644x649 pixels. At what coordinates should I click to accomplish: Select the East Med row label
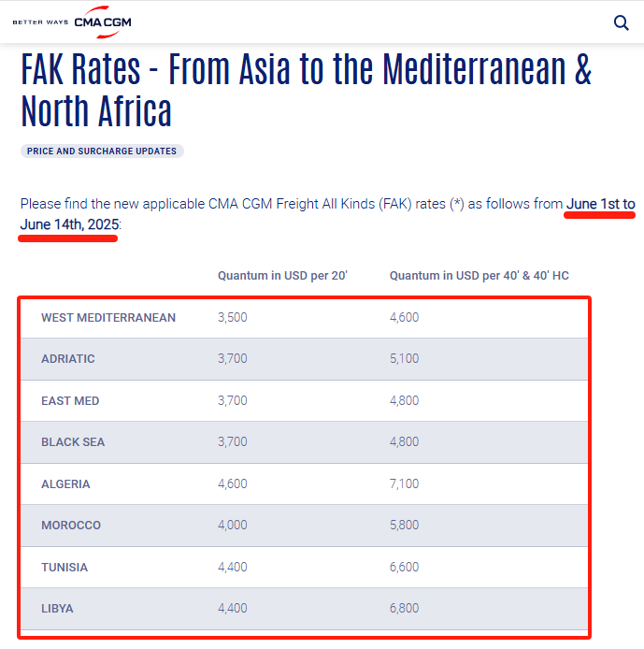(70, 400)
